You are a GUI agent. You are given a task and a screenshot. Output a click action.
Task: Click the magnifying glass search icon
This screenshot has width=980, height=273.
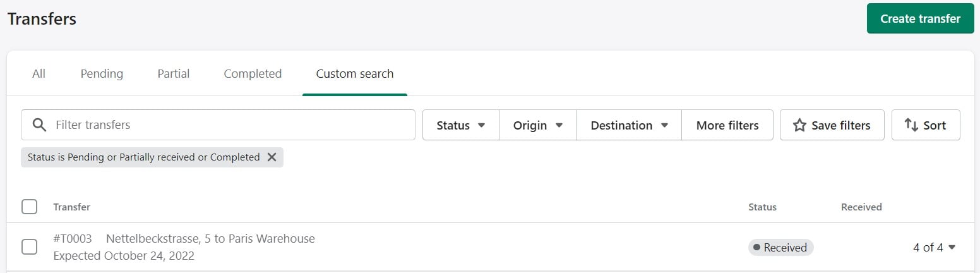[x=39, y=125]
